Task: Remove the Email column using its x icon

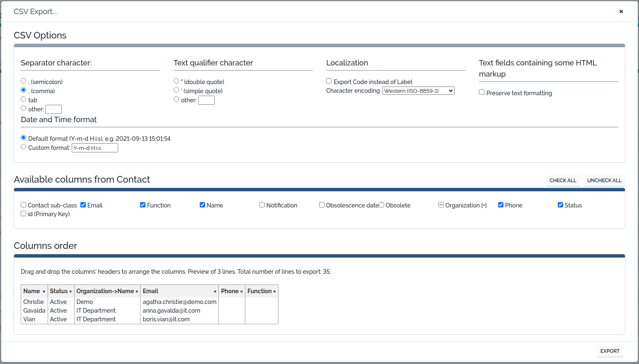Action: click(215, 291)
